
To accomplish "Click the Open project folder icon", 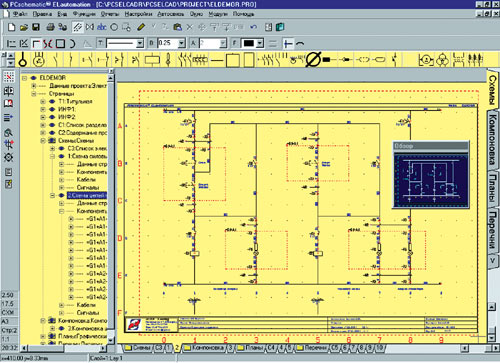I will click(23, 27).
